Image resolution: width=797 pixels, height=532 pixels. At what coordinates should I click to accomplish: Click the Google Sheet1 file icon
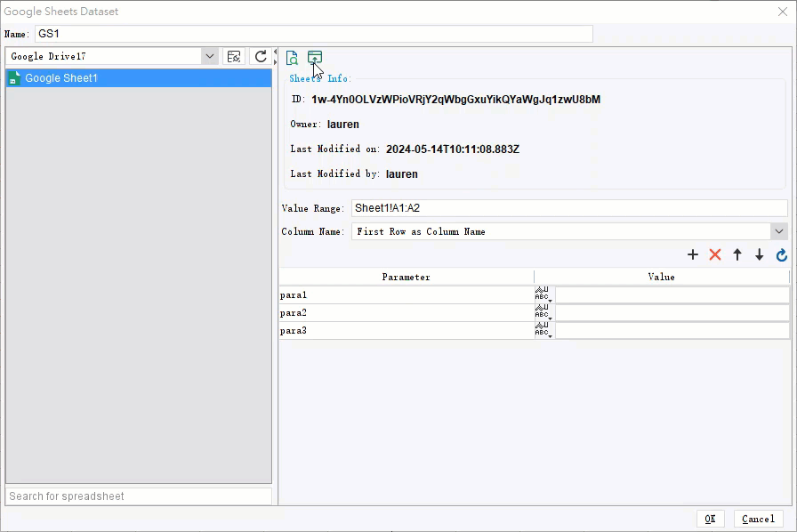(x=14, y=77)
